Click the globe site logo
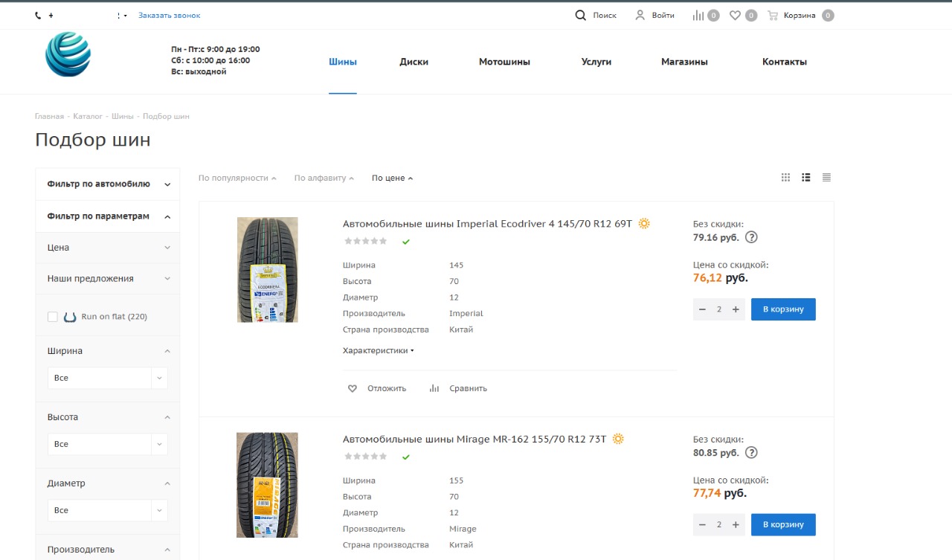The image size is (952, 560). coord(68,54)
